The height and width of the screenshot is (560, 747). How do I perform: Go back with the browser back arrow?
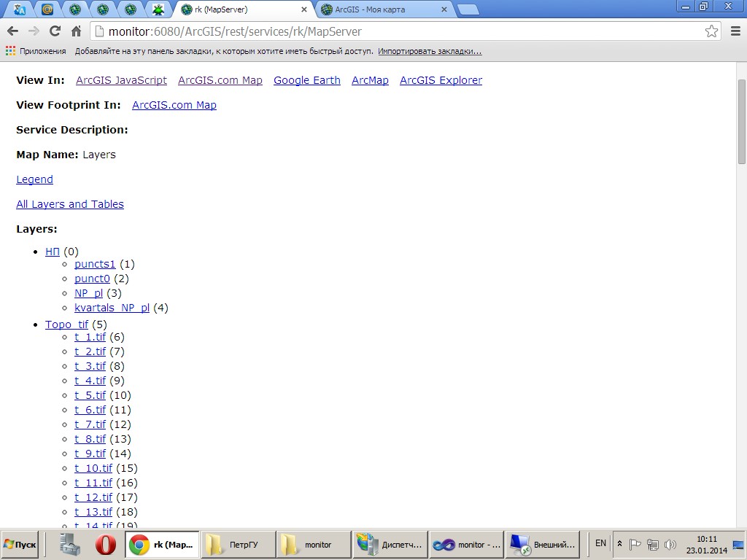(13, 31)
